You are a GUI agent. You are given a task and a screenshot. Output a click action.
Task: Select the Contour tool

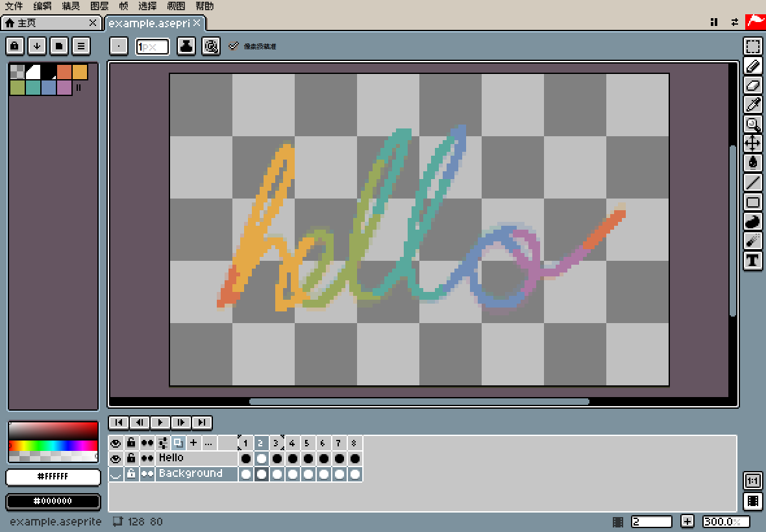(753, 222)
